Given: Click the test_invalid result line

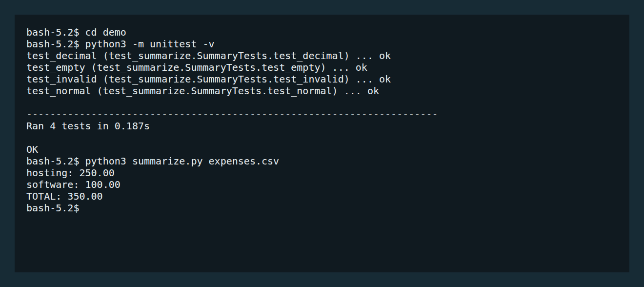Looking at the screenshot, I should [208, 80].
